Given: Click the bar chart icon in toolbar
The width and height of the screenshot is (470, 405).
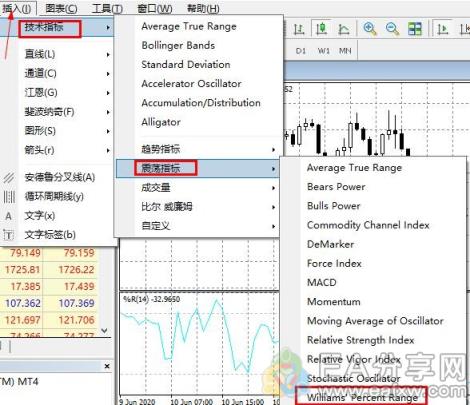Looking at the screenshot, I should pyautogui.click(x=299, y=29).
